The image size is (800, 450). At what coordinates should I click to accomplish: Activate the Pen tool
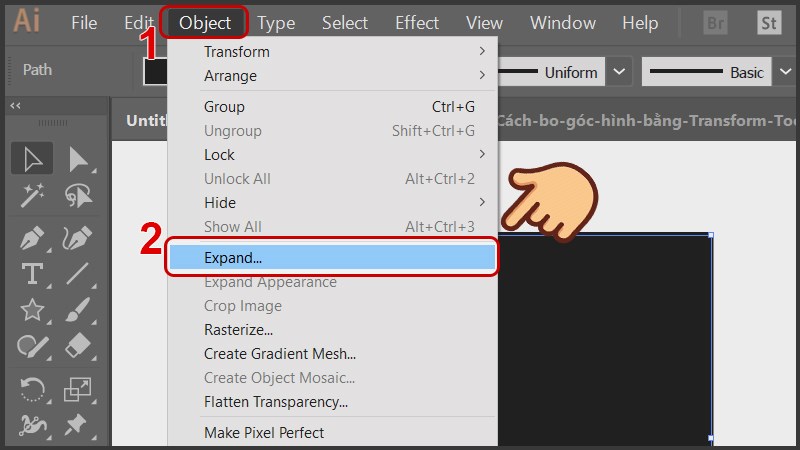33,239
